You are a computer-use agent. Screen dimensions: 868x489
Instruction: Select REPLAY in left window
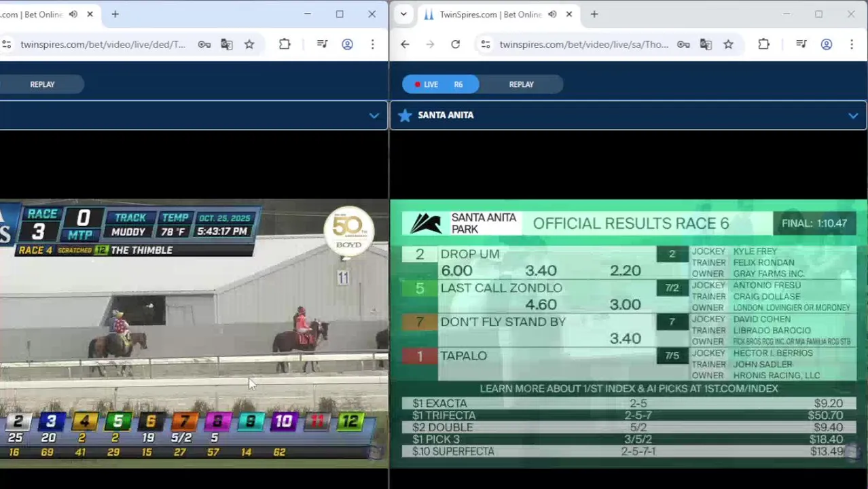(x=42, y=84)
